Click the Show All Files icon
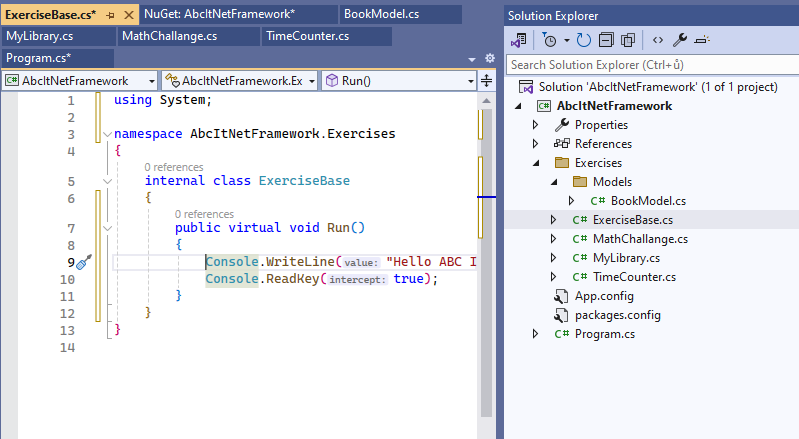This screenshot has width=799, height=439. coord(628,40)
